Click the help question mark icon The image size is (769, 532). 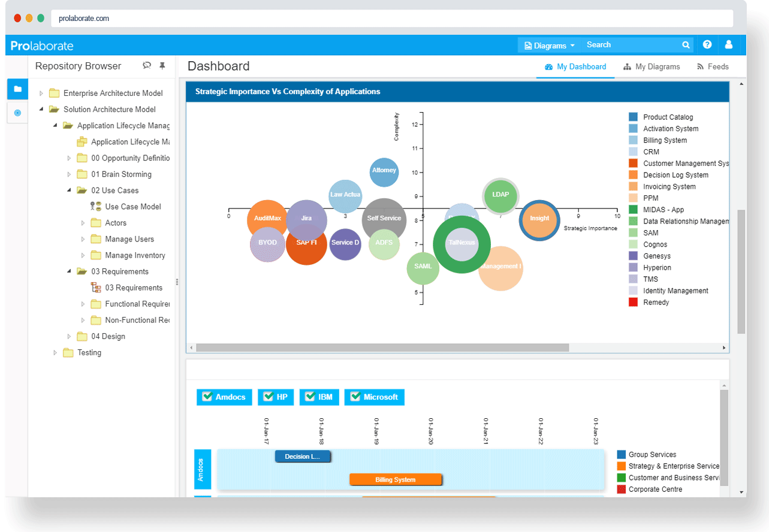(x=707, y=45)
